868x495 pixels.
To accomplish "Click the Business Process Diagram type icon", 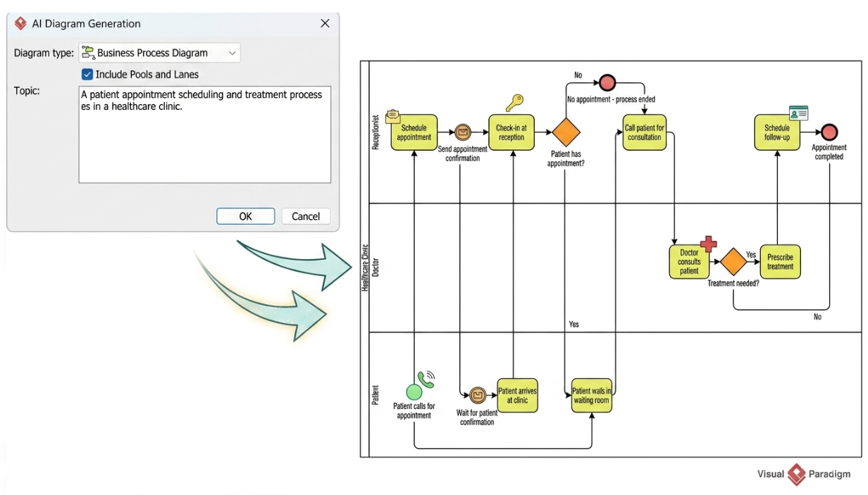I will 88,53.
